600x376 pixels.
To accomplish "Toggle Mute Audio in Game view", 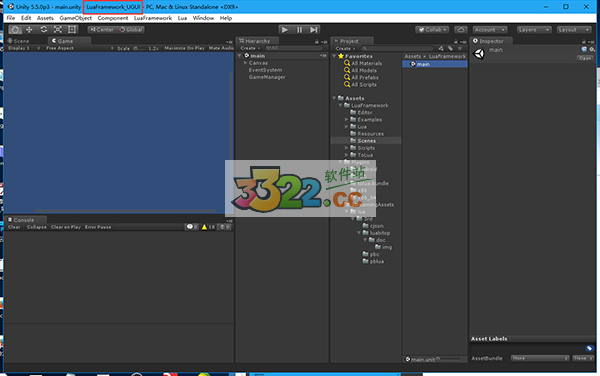I will coord(221,48).
